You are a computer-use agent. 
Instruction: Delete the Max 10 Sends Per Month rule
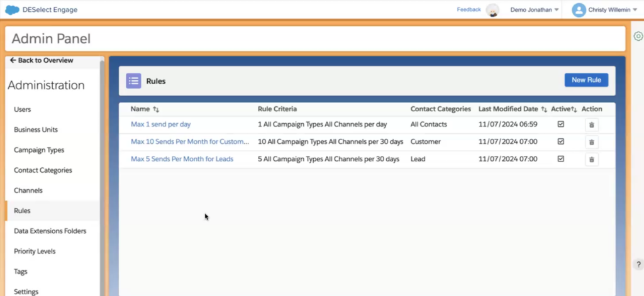pos(591,142)
